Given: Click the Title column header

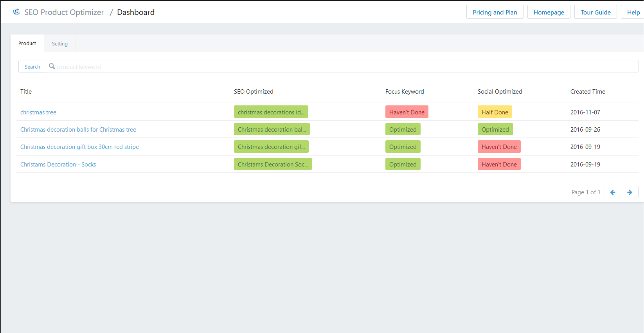Looking at the screenshot, I should pyautogui.click(x=26, y=92).
